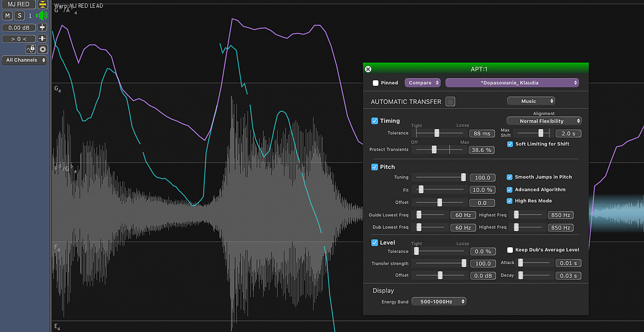Uncheck Smooth Jumps in Pitch
This screenshot has width=644, height=332.
pyautogui.click(x=510, y=177)
